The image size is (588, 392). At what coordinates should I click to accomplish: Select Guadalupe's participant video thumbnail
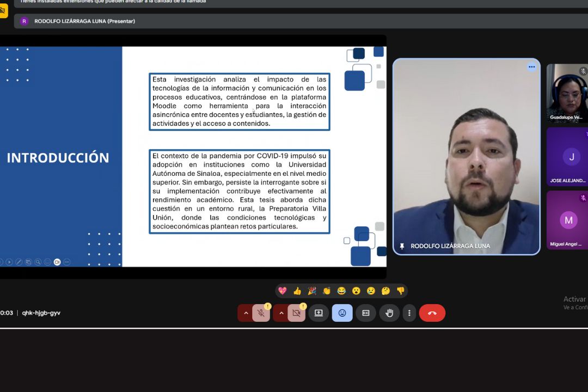pos(567,93)
